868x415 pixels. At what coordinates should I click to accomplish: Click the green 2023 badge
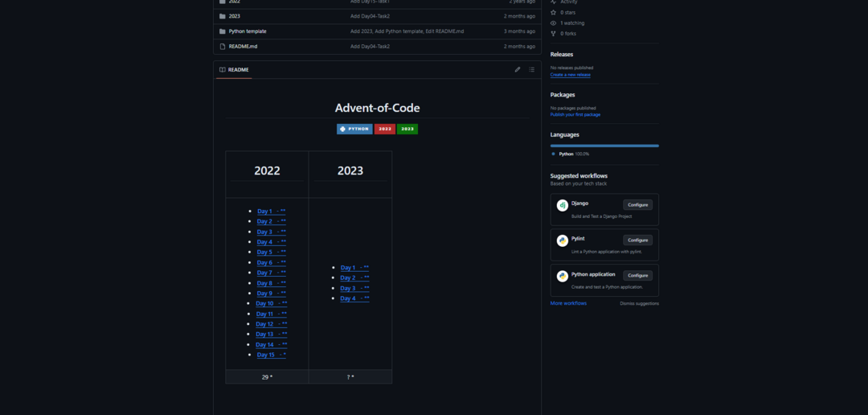[x=407, y=129]
